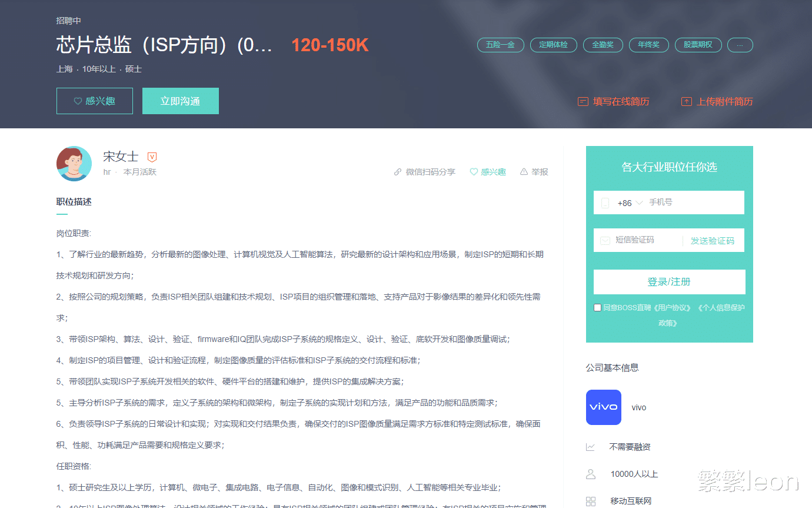Expand the truncated job title
This screenshot has width=812, height=508.
(x=268, y=46)
